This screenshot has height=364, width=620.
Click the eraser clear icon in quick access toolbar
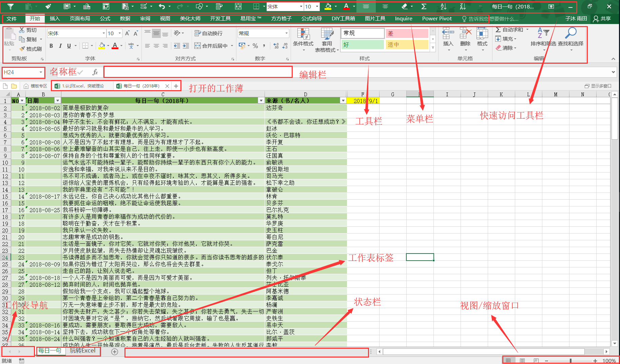click(404, 6)
